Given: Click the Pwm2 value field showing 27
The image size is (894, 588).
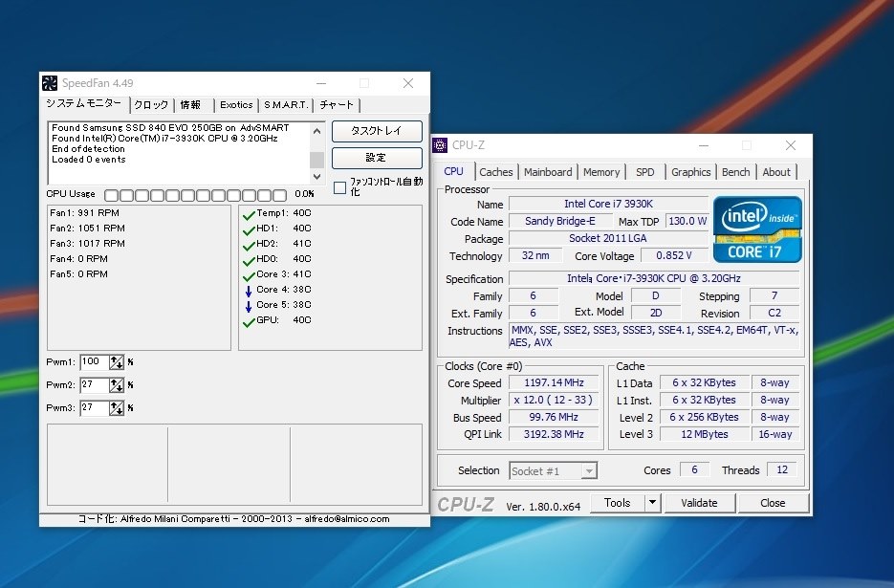Looking at the screenshot, I should 94,385.
